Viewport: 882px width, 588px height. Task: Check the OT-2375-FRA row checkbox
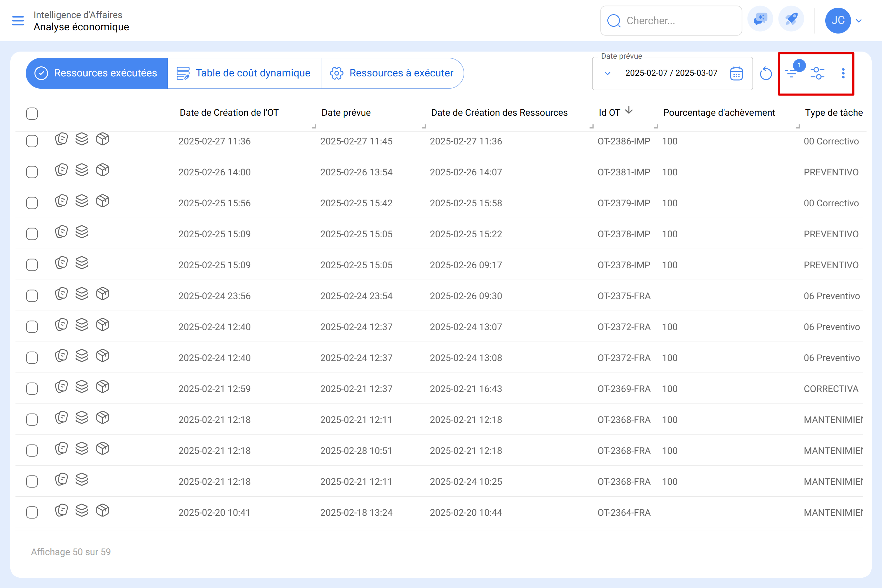coord(32,296)
